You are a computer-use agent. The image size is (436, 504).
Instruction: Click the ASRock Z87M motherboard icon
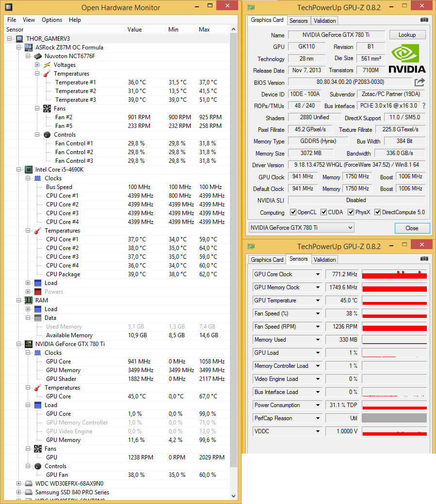click(29, 47)
